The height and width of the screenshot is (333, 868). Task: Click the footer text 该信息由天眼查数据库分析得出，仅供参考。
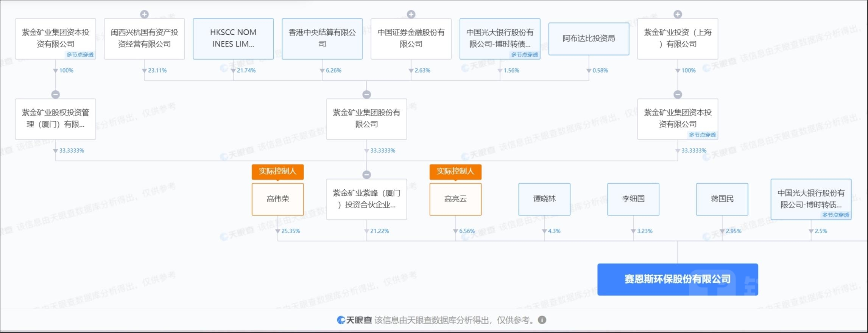tap(455, 320)
